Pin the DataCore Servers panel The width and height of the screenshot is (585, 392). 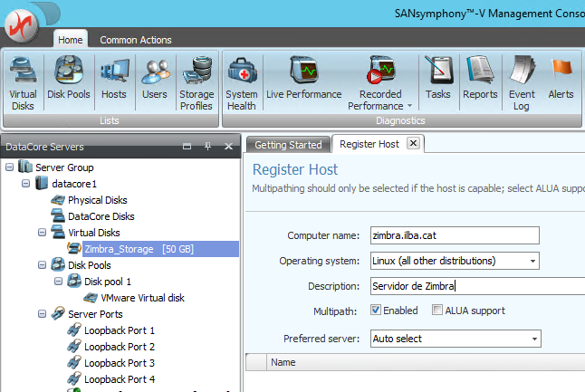(207, 146)
